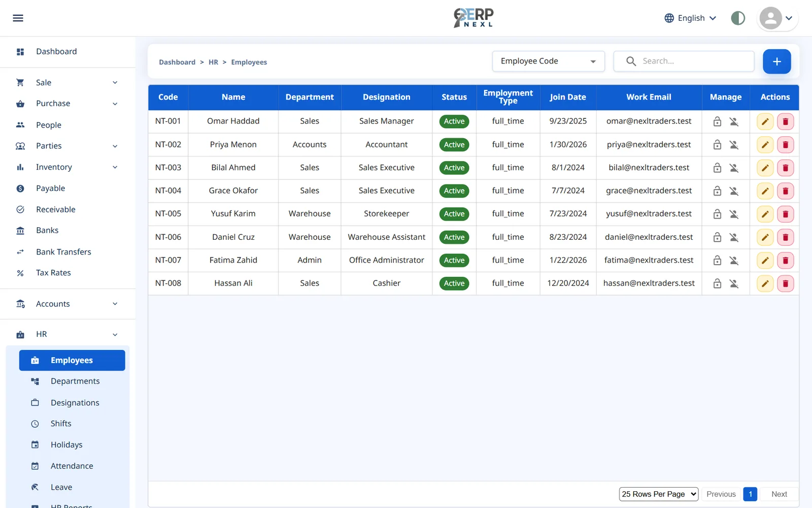Click the HR breadcrumb link

click(213, 62)
